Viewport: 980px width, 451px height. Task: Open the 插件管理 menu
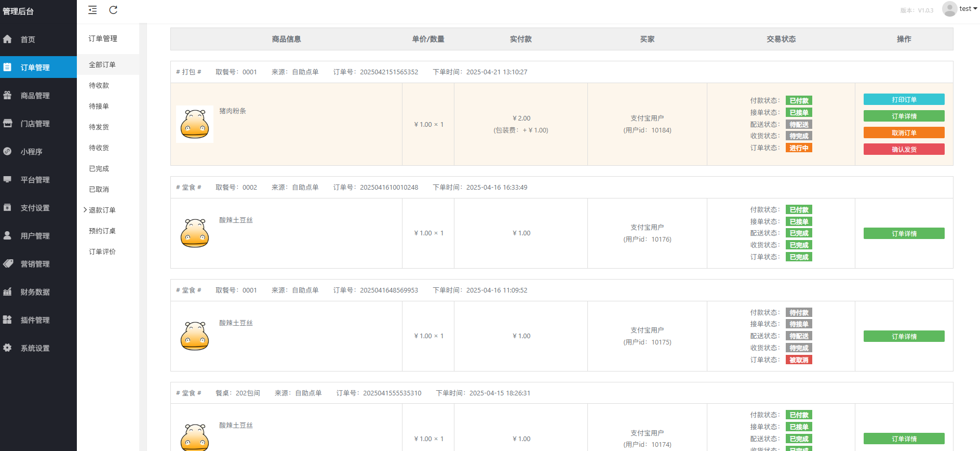[x=38, y=320]
